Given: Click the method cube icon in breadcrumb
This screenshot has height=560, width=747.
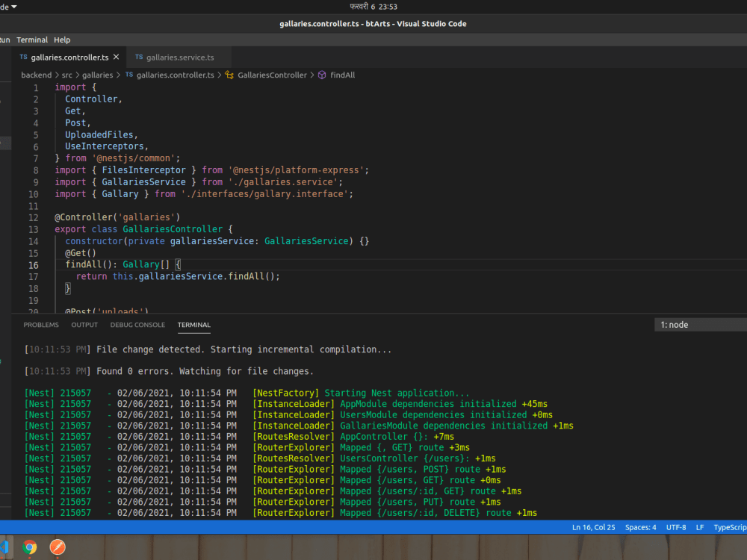Looking at the screenshot, I should pos(322,75).
